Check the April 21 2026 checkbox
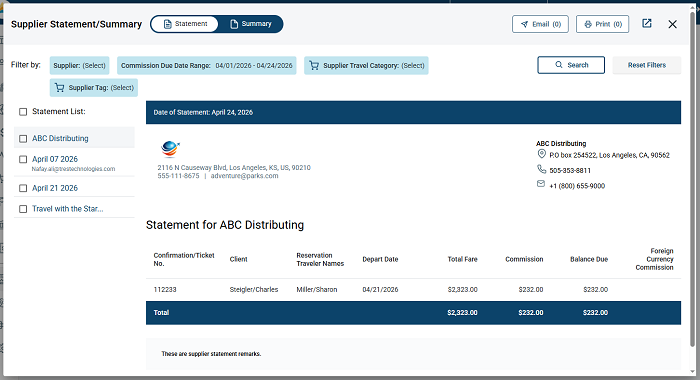 23,188
